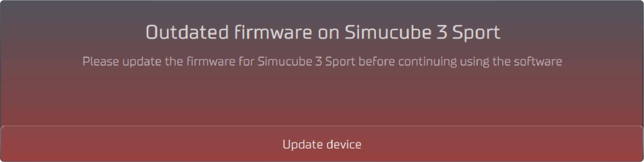Click the word 'Please' in the description

(101, 61)
